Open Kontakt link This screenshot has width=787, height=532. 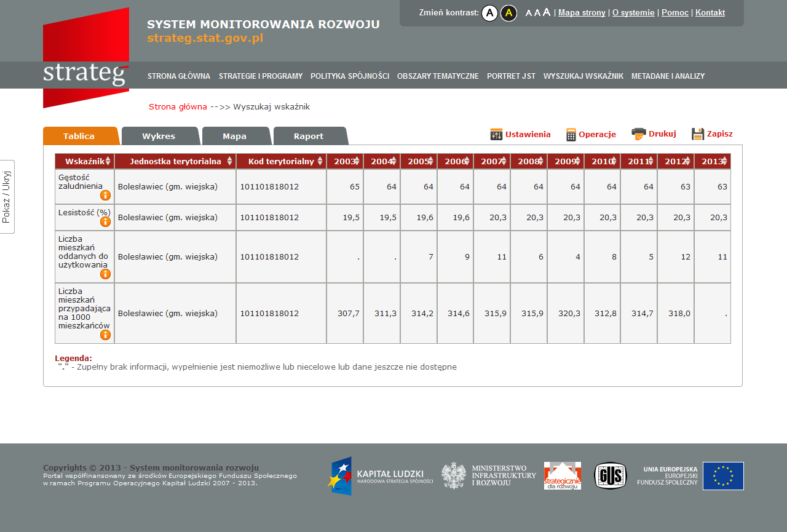tap(710, 12)
